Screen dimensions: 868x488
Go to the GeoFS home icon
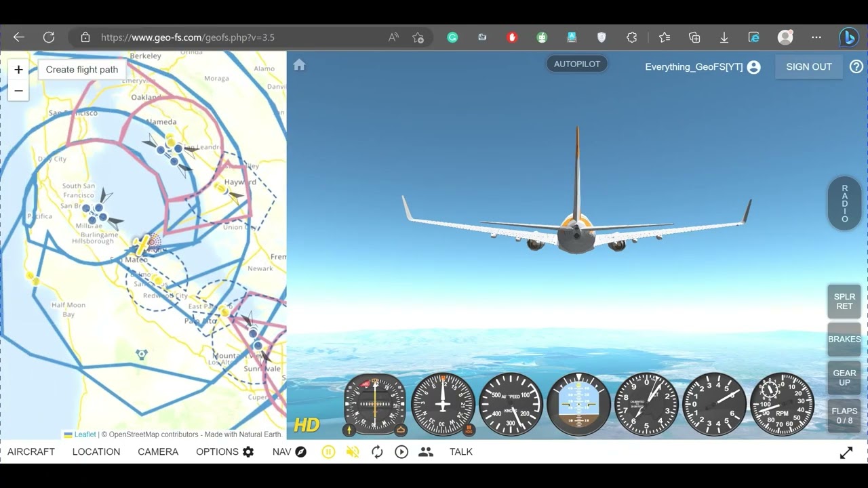299,64
